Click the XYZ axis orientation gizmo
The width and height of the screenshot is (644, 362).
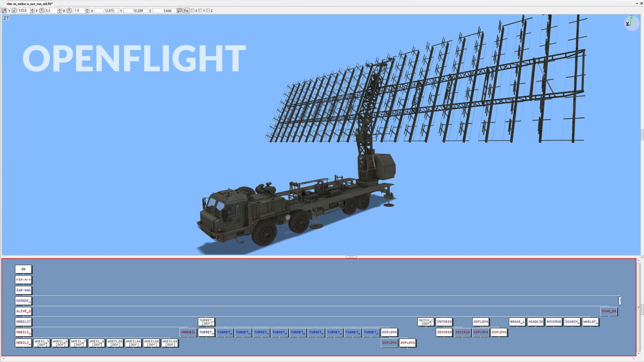click(631, 23)
